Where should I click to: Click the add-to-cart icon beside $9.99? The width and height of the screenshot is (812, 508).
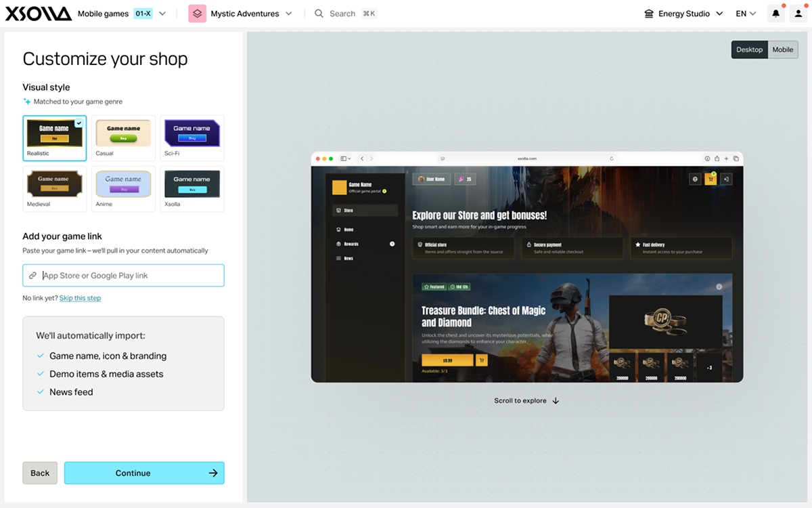pyautogui.click(x=482, y=360)
